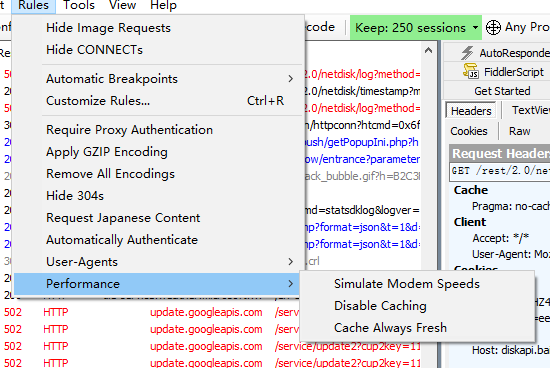This screenshot has width=550, height=368.
Task: Enable Require Proxy Authentication
Action: [x=158, y=130]
